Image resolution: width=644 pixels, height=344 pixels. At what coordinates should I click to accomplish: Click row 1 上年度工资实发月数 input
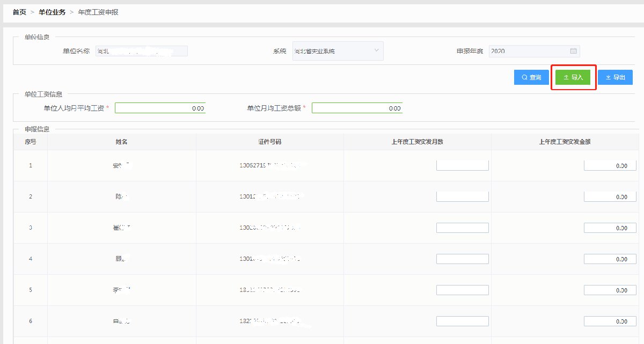pos(462,165)
